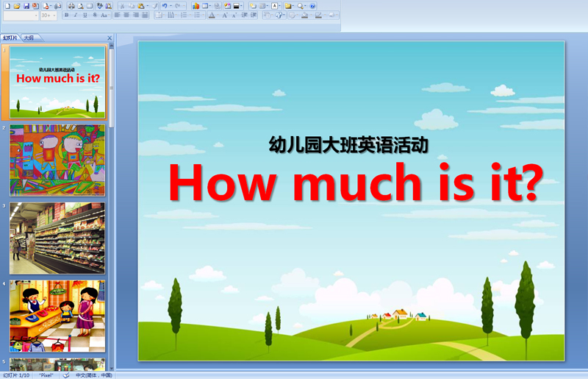Viewport: 588px width, 379px height.
Task: Select slide 4 cartoon shop thumbnail
Action: tap(57, 316)
